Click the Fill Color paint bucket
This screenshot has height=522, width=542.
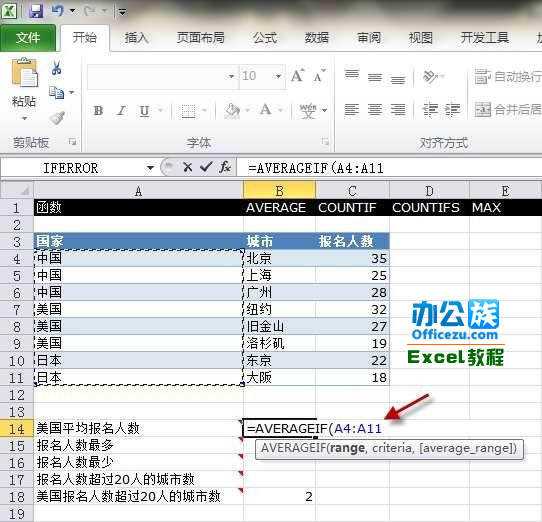click(x=232, y=111)
